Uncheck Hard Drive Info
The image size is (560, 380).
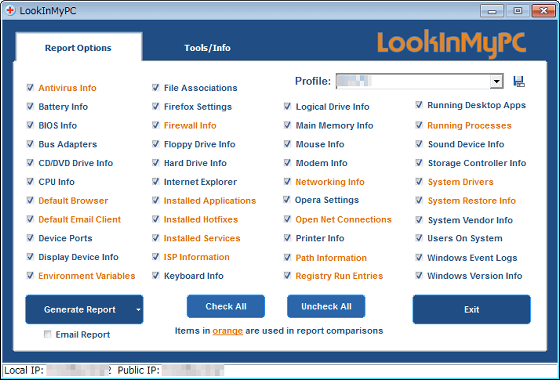pyautogui.click(x=155, y=163)
